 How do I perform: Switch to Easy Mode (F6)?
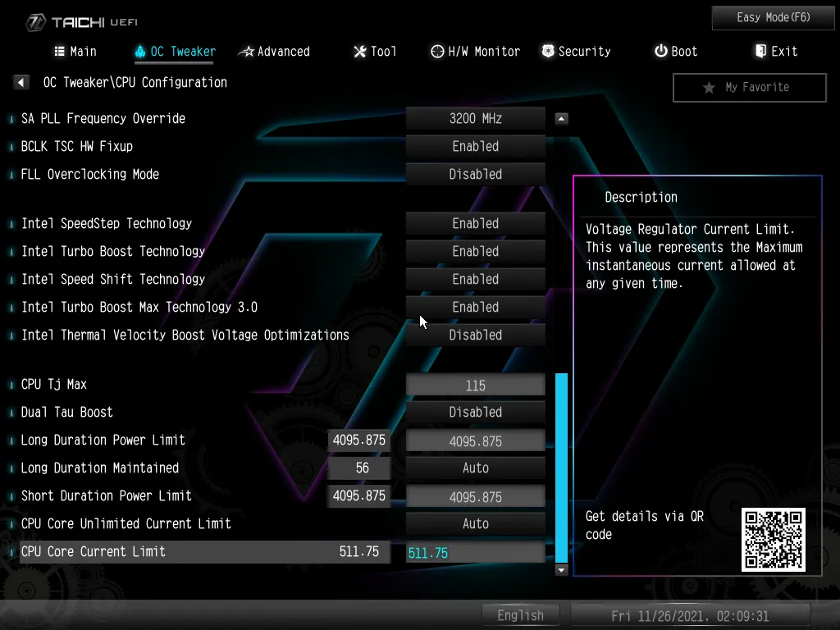(x=773, y=18)
